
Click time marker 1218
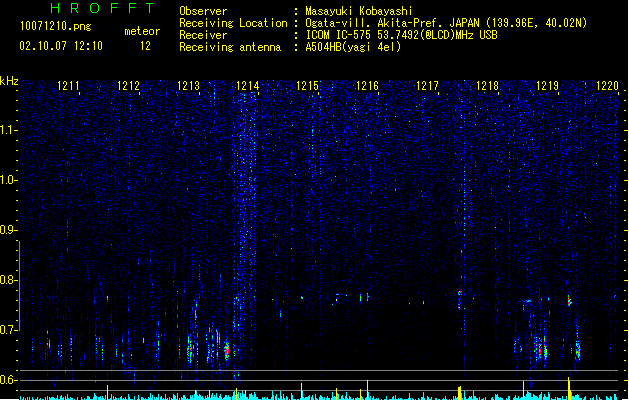[x=487, y=86]
